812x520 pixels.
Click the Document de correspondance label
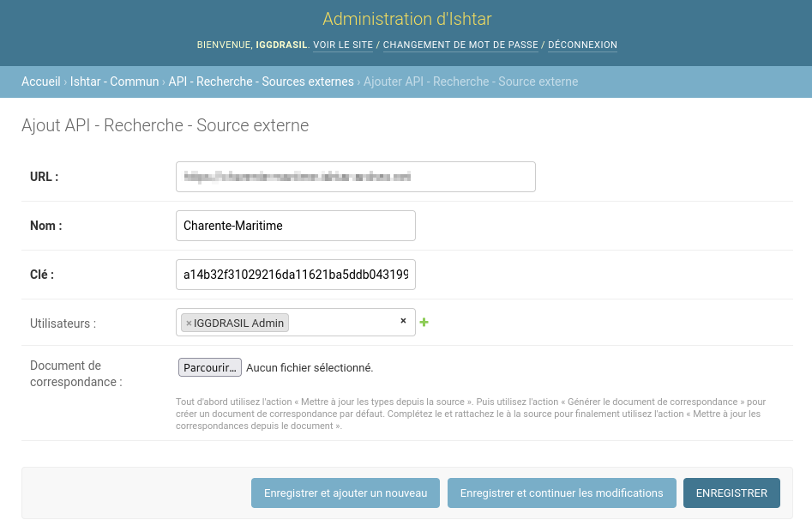pos(76,373)
